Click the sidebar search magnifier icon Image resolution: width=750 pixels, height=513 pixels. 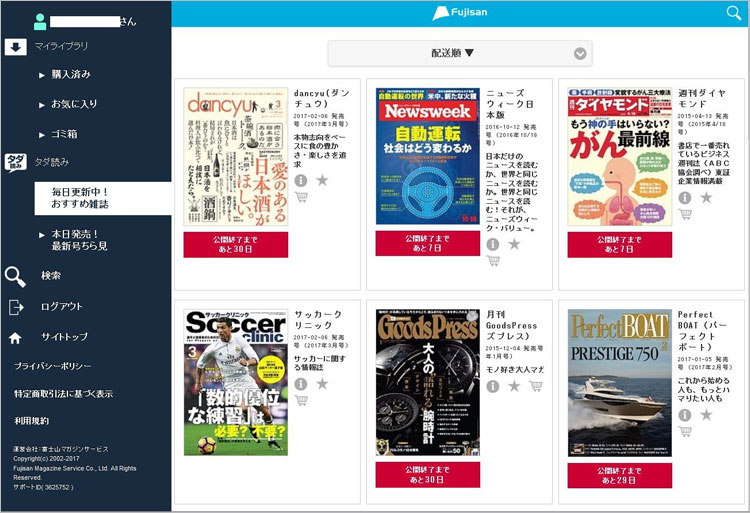click(x=15, y=276)
